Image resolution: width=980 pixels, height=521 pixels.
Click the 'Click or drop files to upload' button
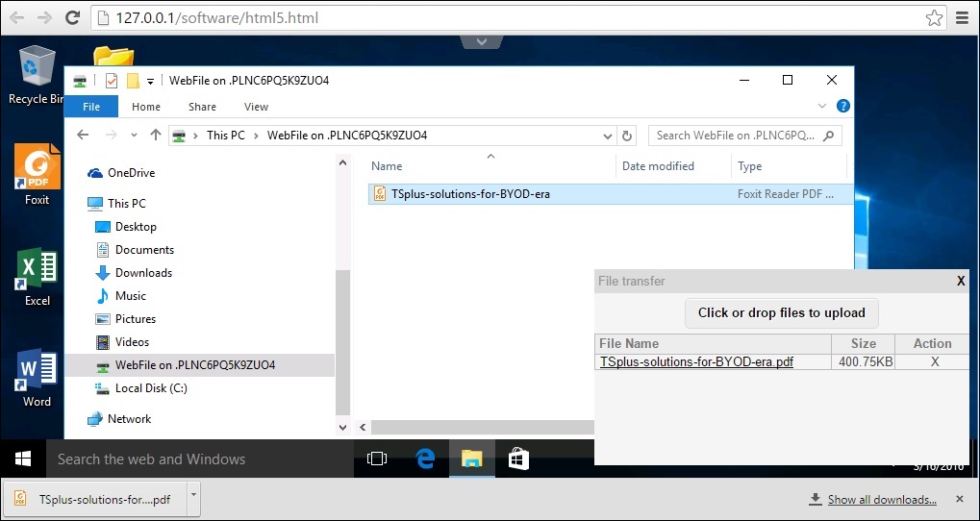[x=781, y=312]
